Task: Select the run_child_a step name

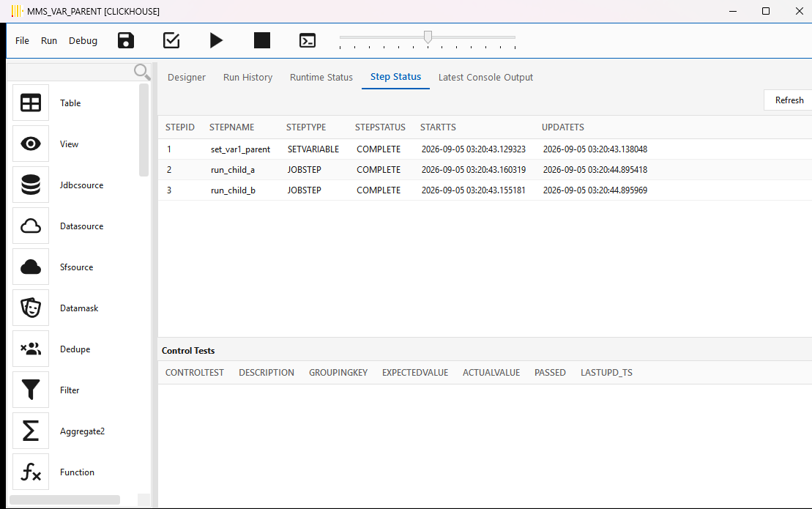Action: coord(233,170)
